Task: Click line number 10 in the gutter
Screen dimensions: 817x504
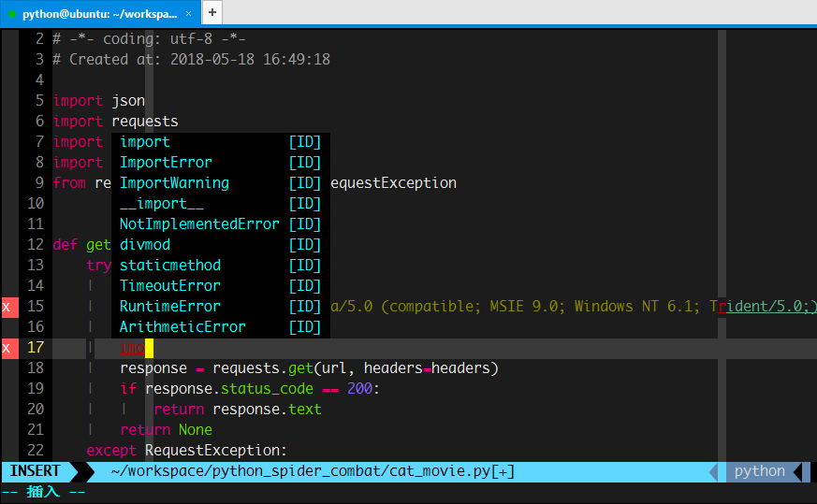Action: (36, 204)
